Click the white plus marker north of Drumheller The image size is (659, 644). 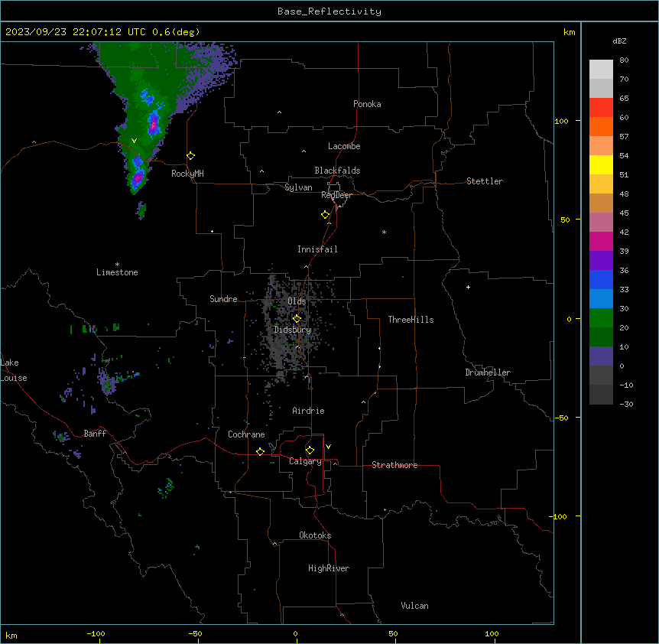[x=468, y=287]
